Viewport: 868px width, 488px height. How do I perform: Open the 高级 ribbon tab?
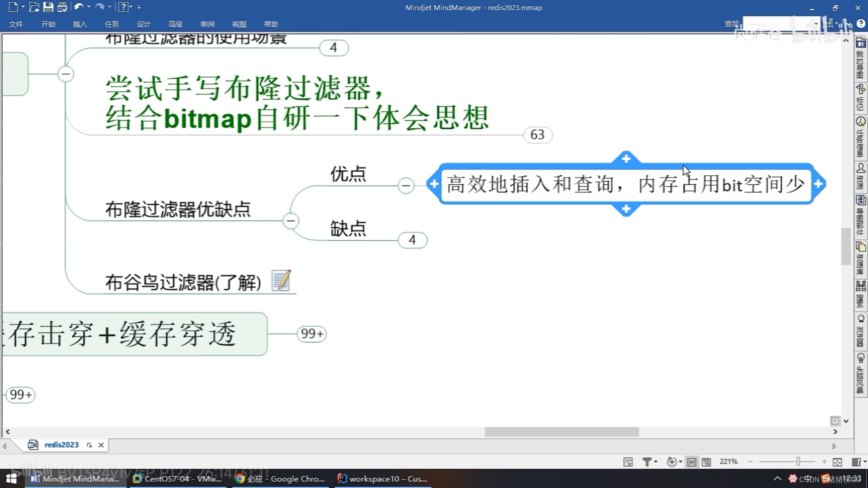coord(175,24)
